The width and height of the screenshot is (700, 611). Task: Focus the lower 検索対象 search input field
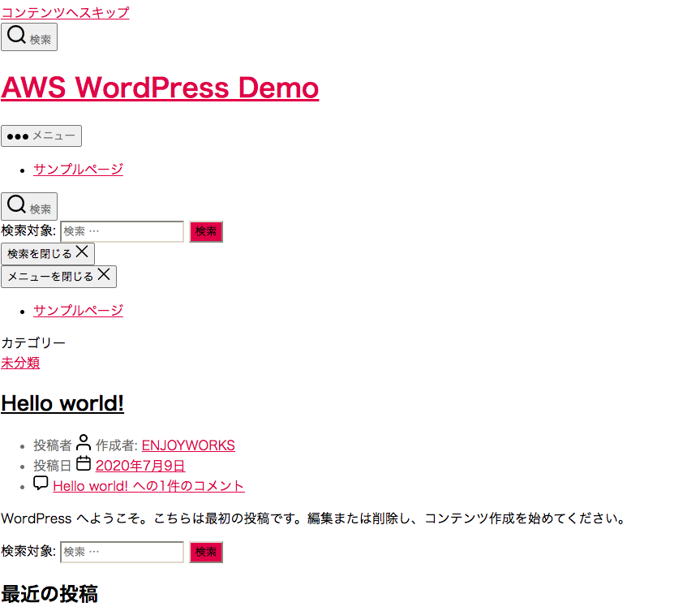[122, 552]
